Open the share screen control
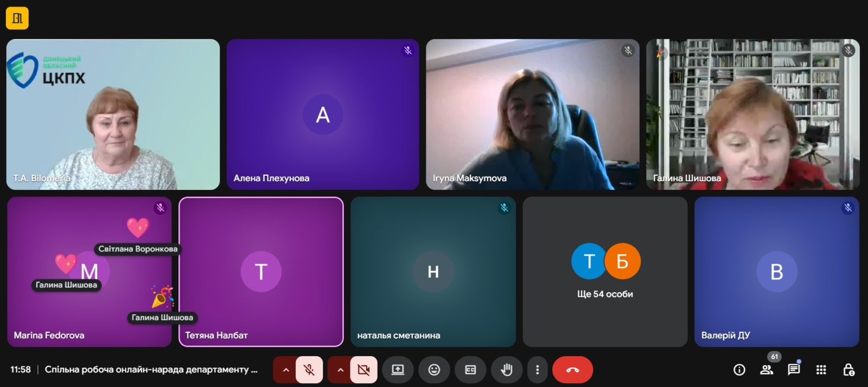Viewport: 868px width, 387px height. pos(398,370)
